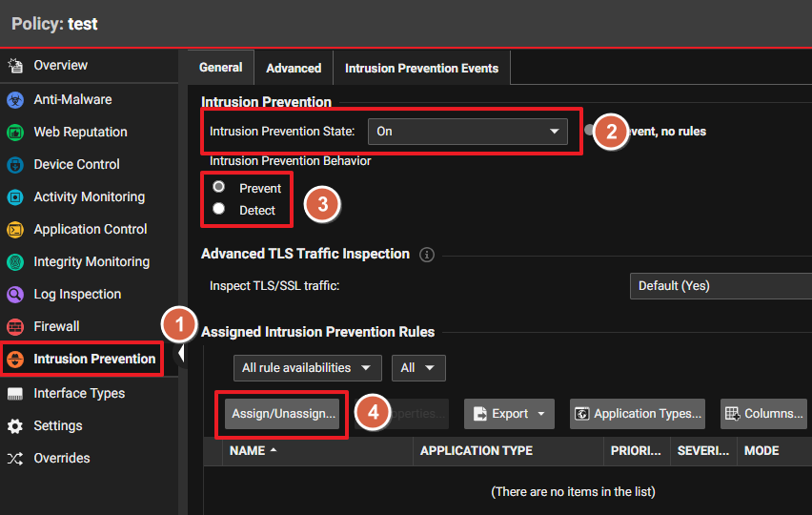Open the Intrusion Prevention State dropdown
812x515 pixels.
[467, 132]
